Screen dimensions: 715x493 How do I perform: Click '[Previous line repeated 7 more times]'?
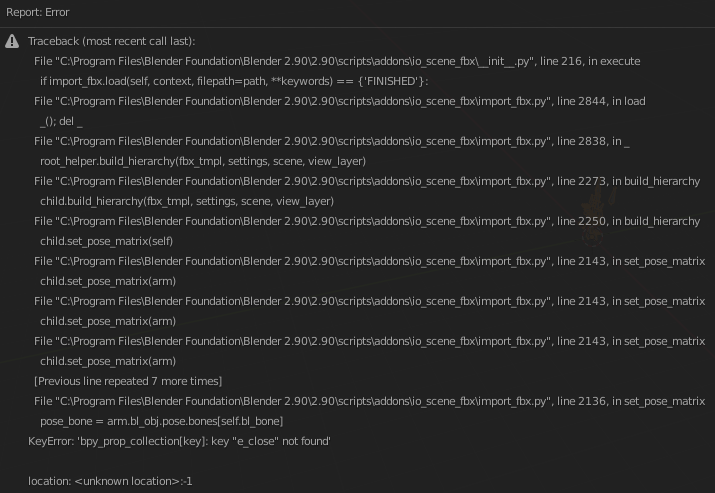(x=128, y=382)
